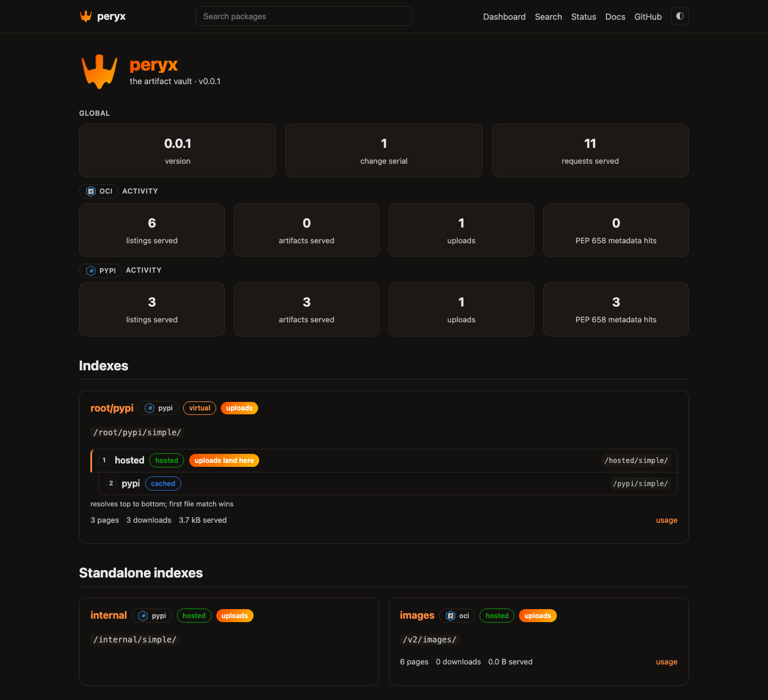Image resolution: width=768 pixels, height=700 pixels.
Task: Click the green hosted badge in hosted layer row
Action: (x=167, y=461)
